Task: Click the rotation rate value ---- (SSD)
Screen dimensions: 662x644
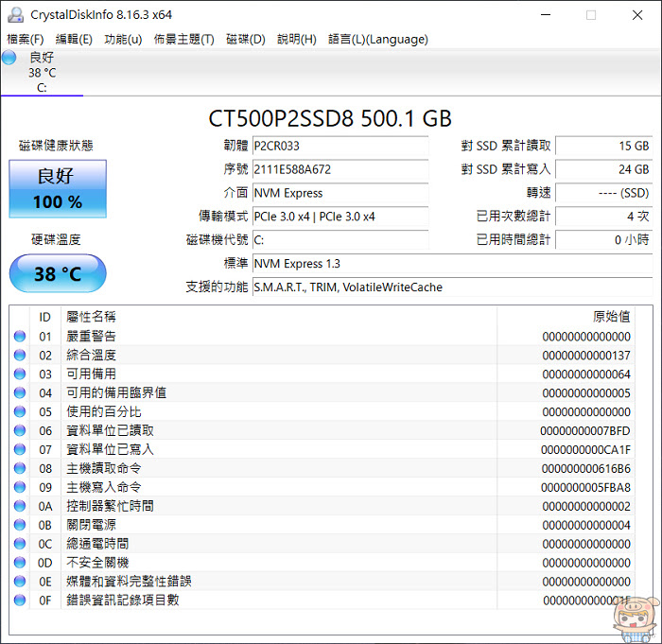Action: point(604,194)
